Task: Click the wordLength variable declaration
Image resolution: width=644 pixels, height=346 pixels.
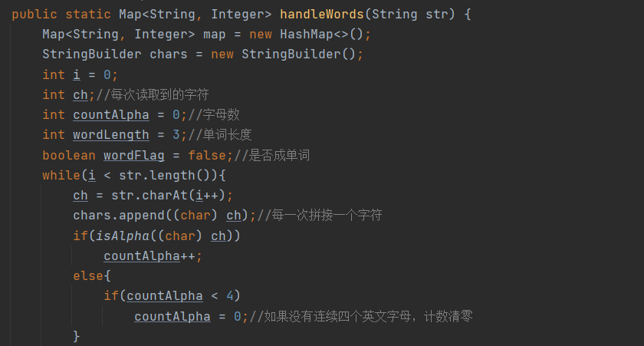Action: click(x=111, y=135)
